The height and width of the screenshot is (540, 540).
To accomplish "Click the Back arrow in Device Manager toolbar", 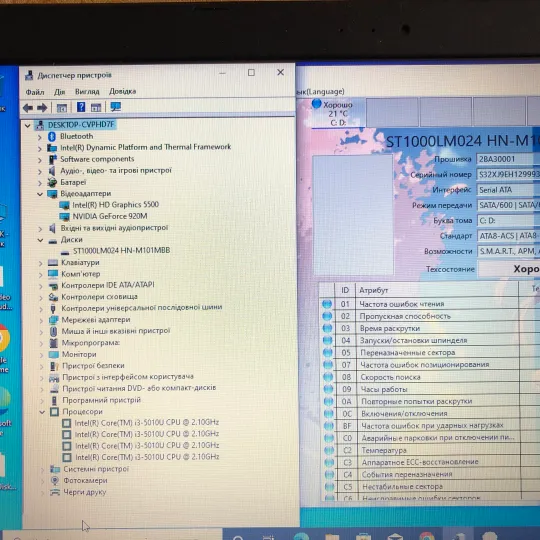I will 28,108.
